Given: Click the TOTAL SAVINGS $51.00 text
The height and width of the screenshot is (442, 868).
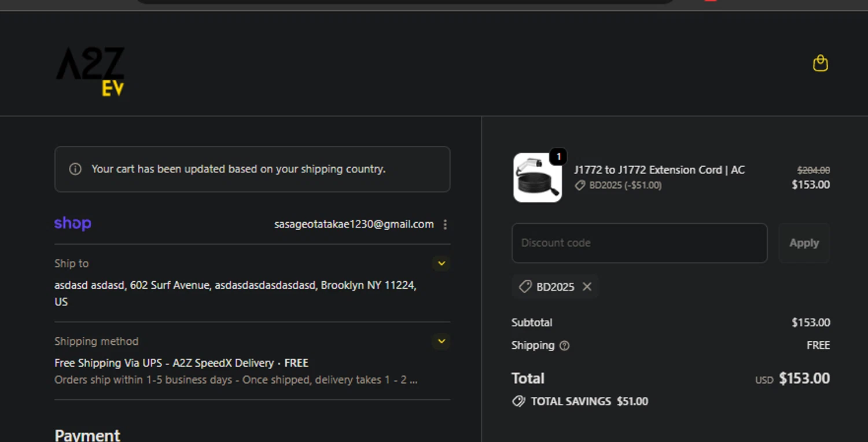Looking at the screenshot, I should (x=590, y=401).
